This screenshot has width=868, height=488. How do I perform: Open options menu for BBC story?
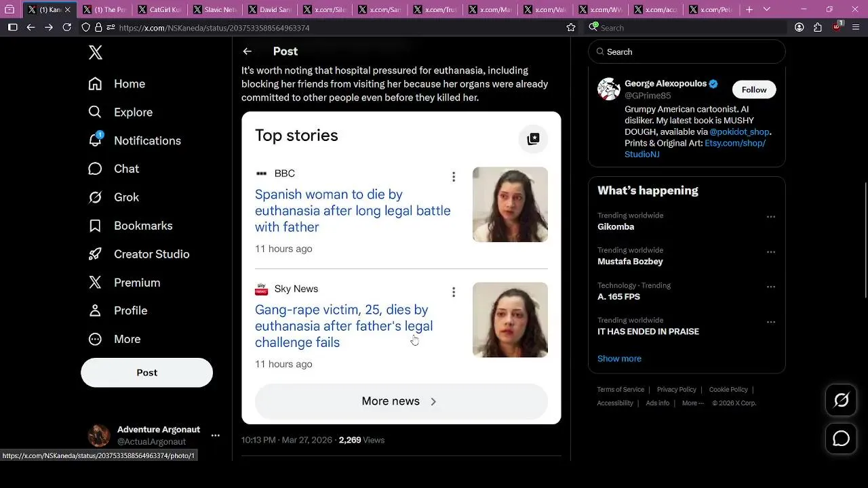[x=454, y=177]
